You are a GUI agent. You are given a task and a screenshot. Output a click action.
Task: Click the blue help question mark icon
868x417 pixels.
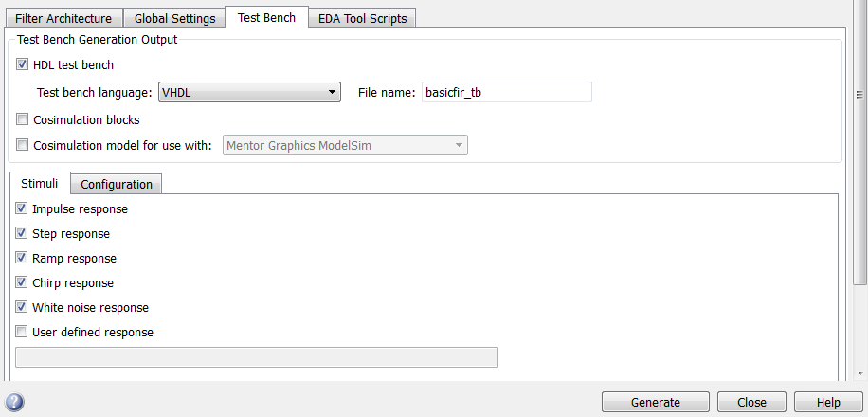pos(14,401)
